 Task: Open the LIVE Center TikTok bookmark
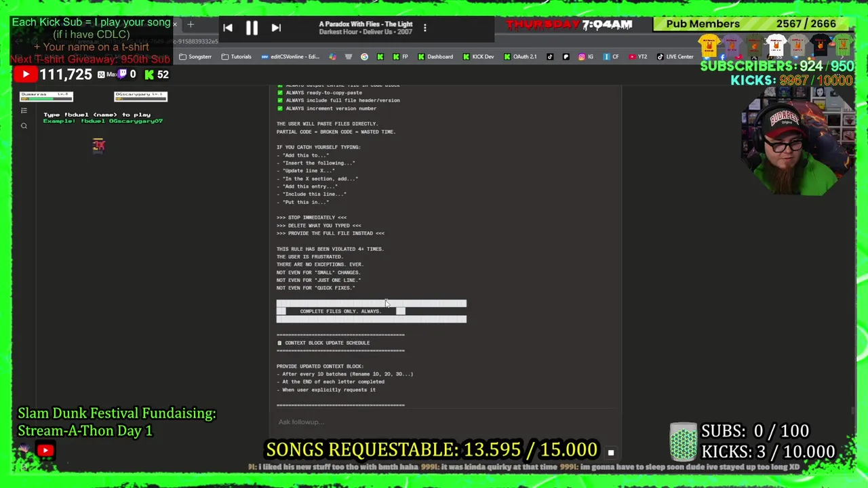tap(675, 56)
